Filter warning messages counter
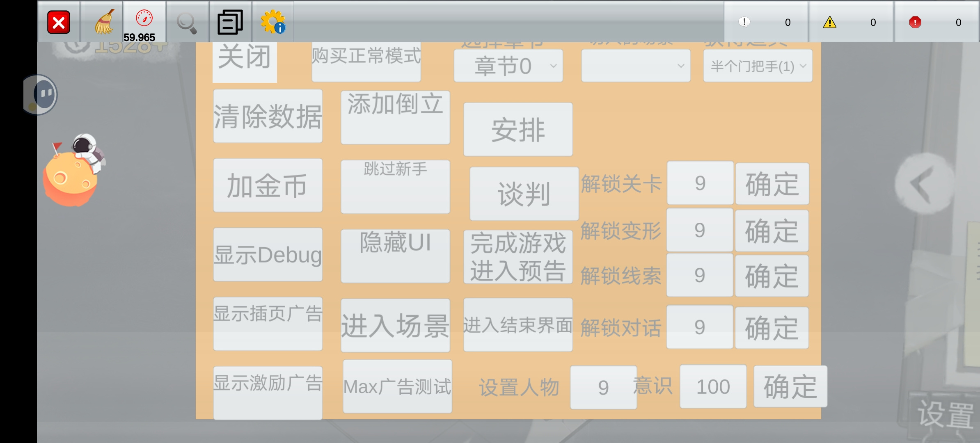The height and width of the screenshot is (443, 980). click(x=851, y=22)
